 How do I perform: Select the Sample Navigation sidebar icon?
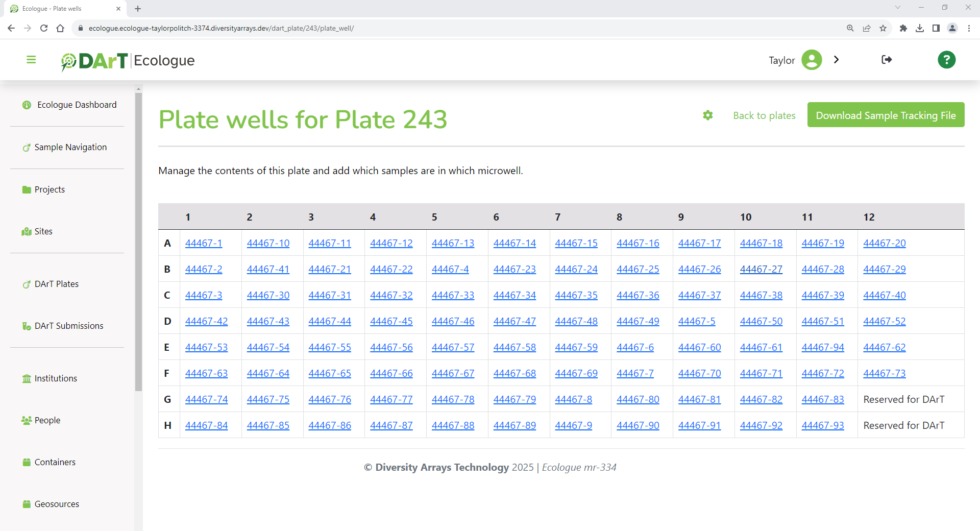[26, 148]
